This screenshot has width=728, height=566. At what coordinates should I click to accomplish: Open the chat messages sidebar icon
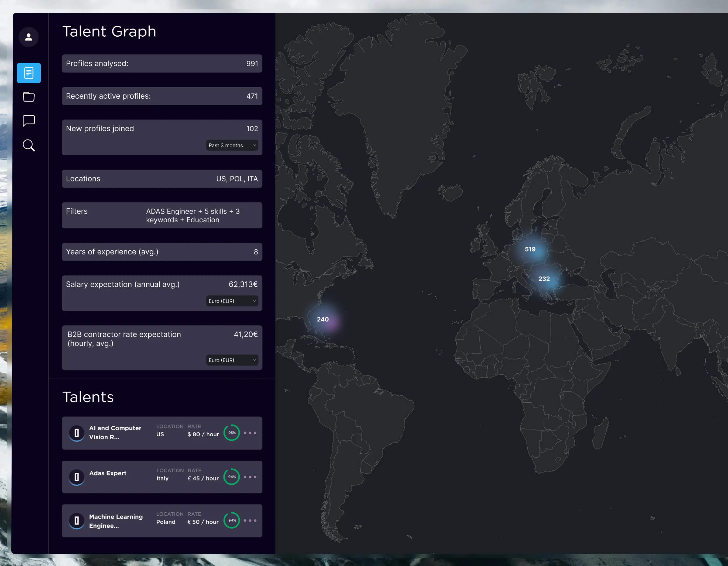29,121
